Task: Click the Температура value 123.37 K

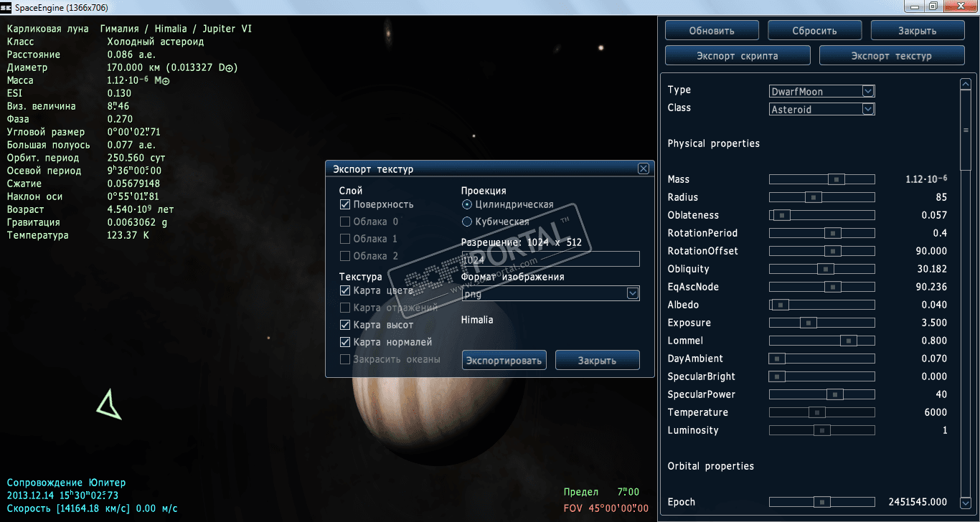Action: (x=128, y=235)
